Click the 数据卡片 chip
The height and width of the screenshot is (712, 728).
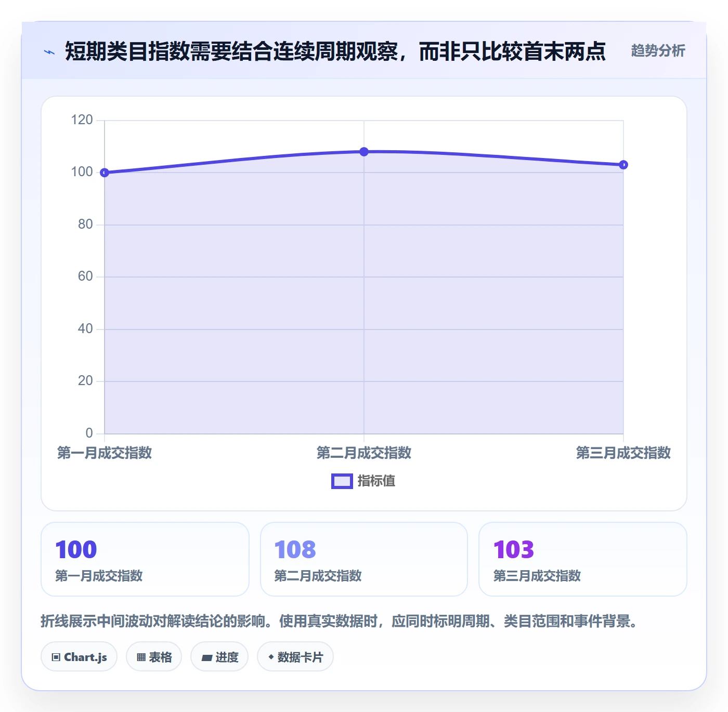[295, 657]
